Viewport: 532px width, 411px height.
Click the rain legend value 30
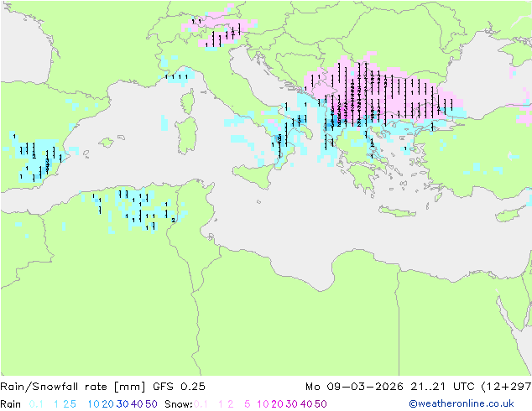pyautogui.click(x=123, y=404)
